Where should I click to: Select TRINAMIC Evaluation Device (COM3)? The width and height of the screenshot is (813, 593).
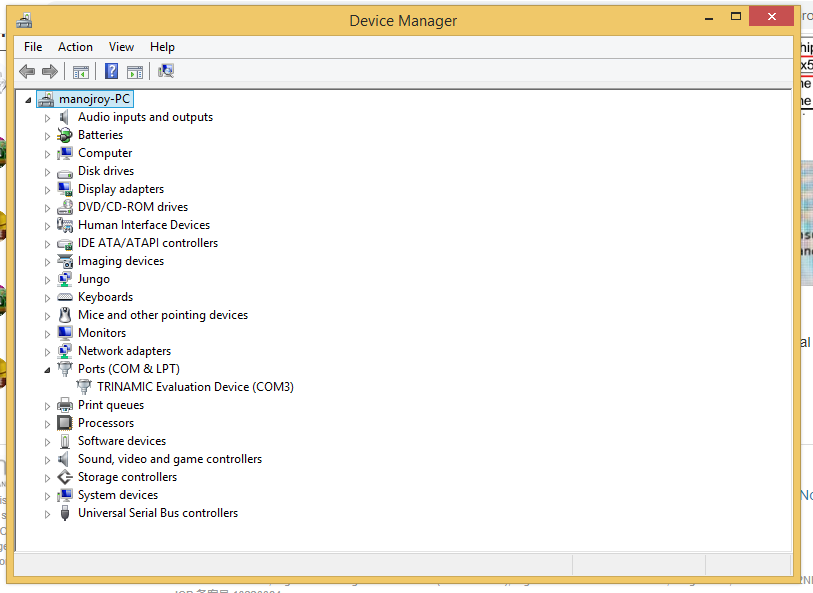click(x=195, y=387)
